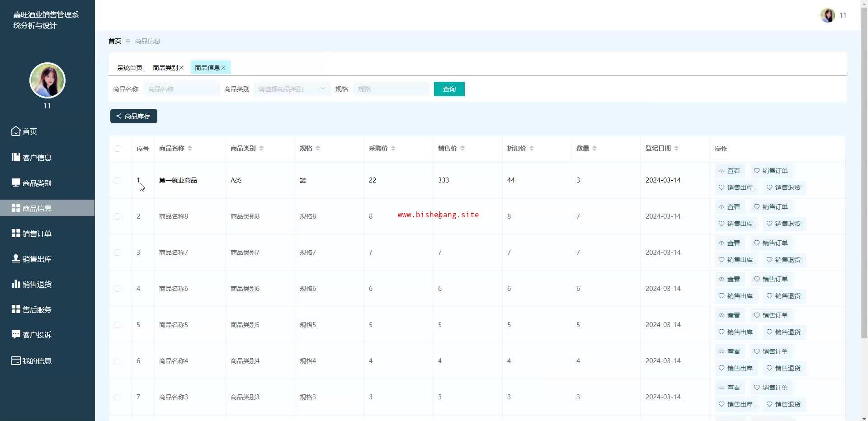Sort table by 采购价 column arrows
868x421 pixels.
click(393, 148)
